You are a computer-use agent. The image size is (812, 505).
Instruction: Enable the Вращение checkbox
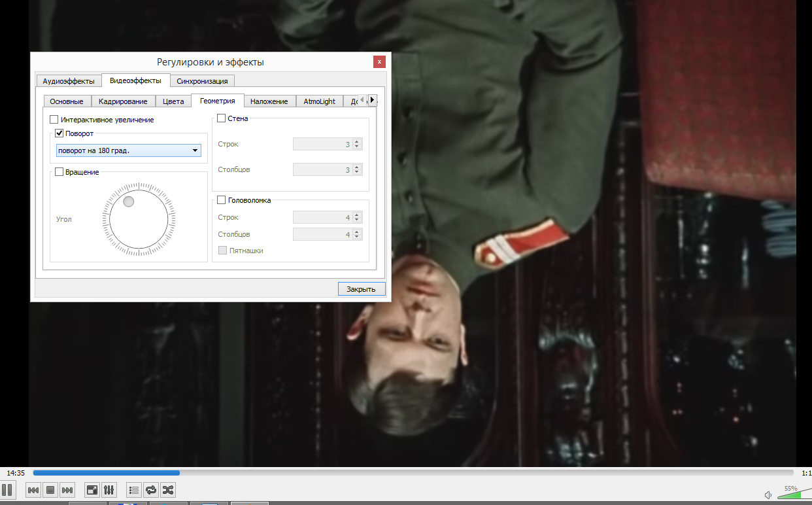tap(59, 172)
